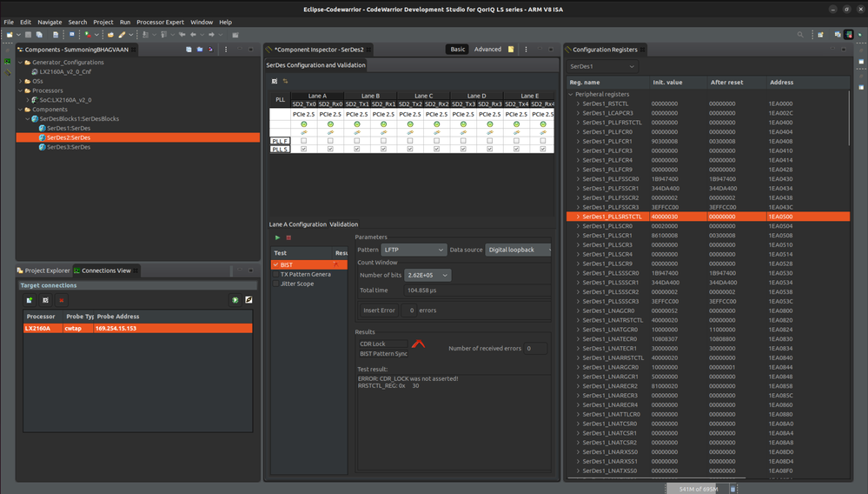The height and width of the screenshot is (494, 868).
Task: Click the Init. value column header
Action: coord(678,82)
